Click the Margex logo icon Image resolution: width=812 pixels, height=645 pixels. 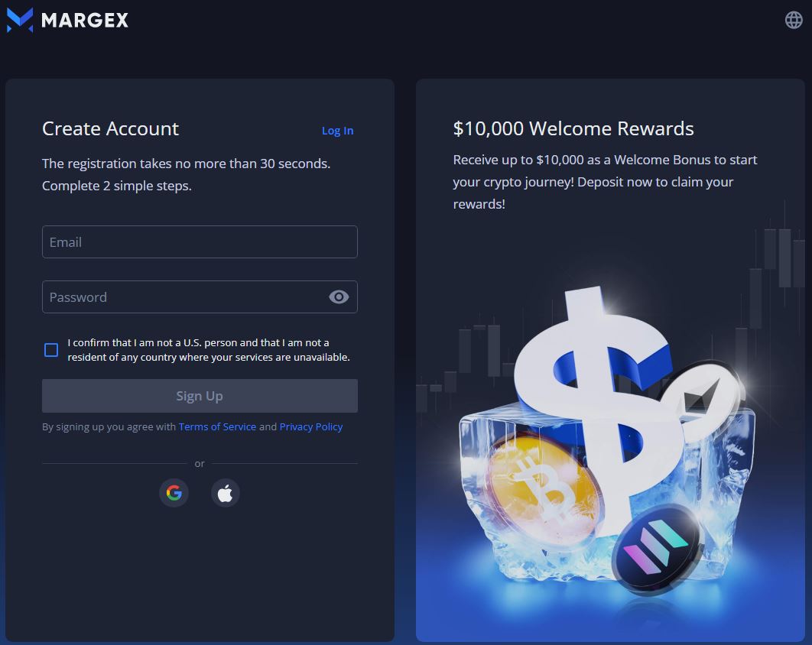coord(20,20)
